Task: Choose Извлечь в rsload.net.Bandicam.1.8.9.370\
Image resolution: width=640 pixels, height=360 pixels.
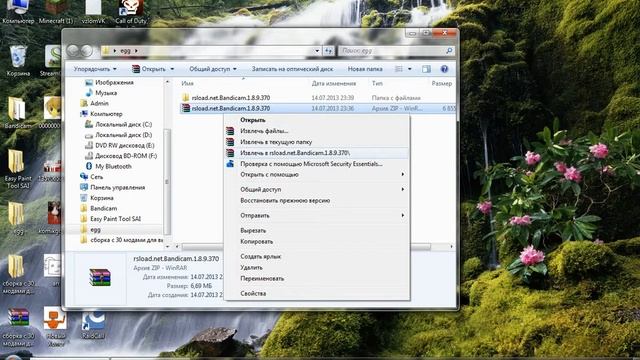Action: pos(317,153)
